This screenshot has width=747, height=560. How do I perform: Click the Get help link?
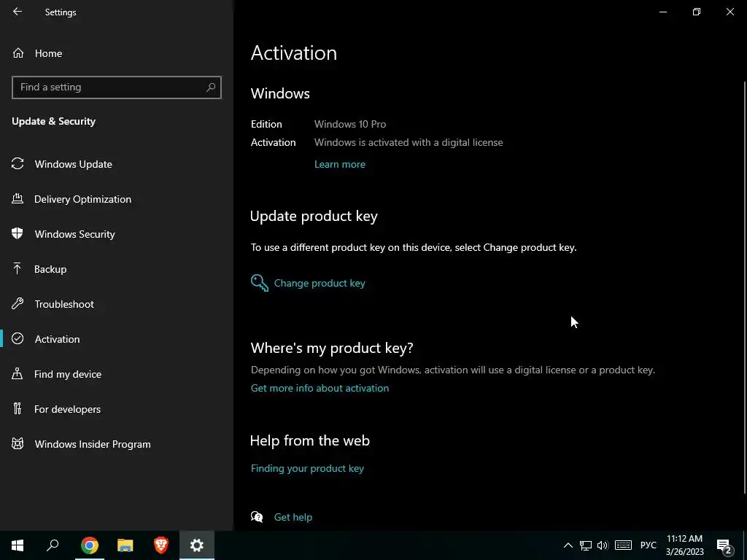293,517
